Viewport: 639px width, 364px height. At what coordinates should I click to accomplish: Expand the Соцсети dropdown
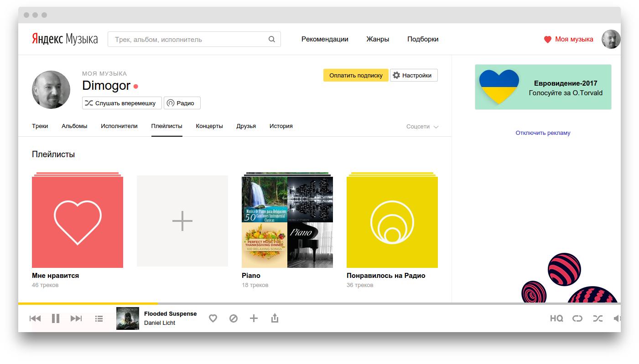click(422, 127)
